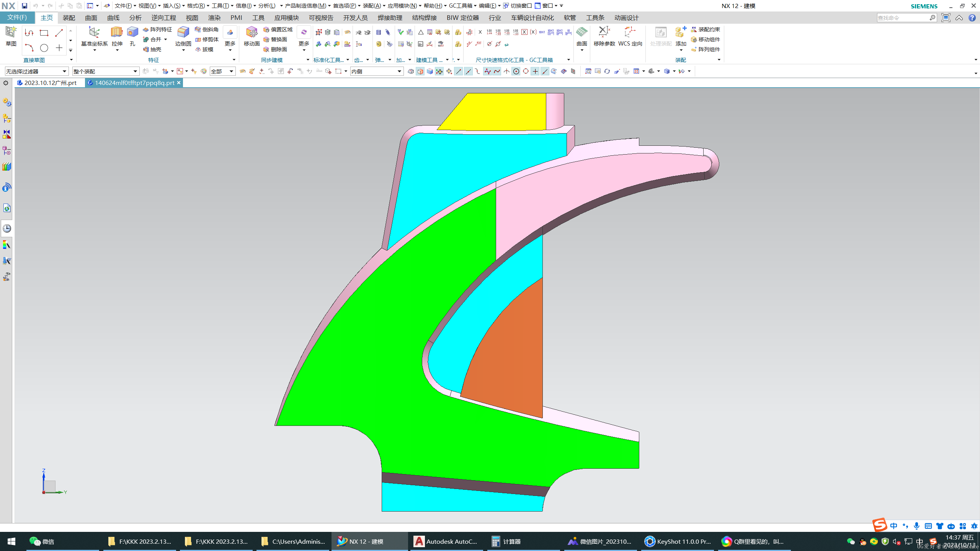Switch to the 装配 ribbon tab
980x551 pixels.
point(69,18)
